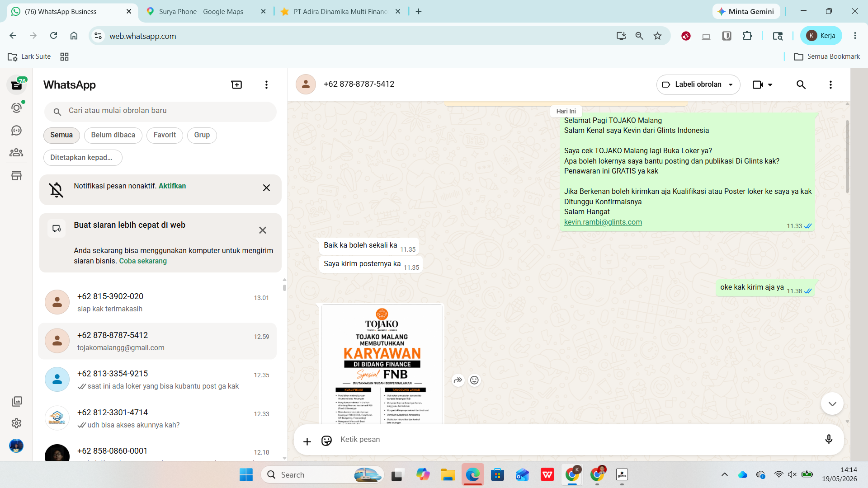Open WhatsApp settings gear icon
This screenshot has height=488, width=868.
tap(17, 423)
